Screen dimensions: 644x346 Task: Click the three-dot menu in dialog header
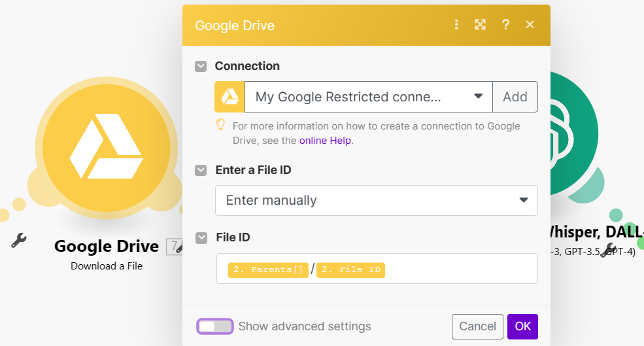click(456, 25)
